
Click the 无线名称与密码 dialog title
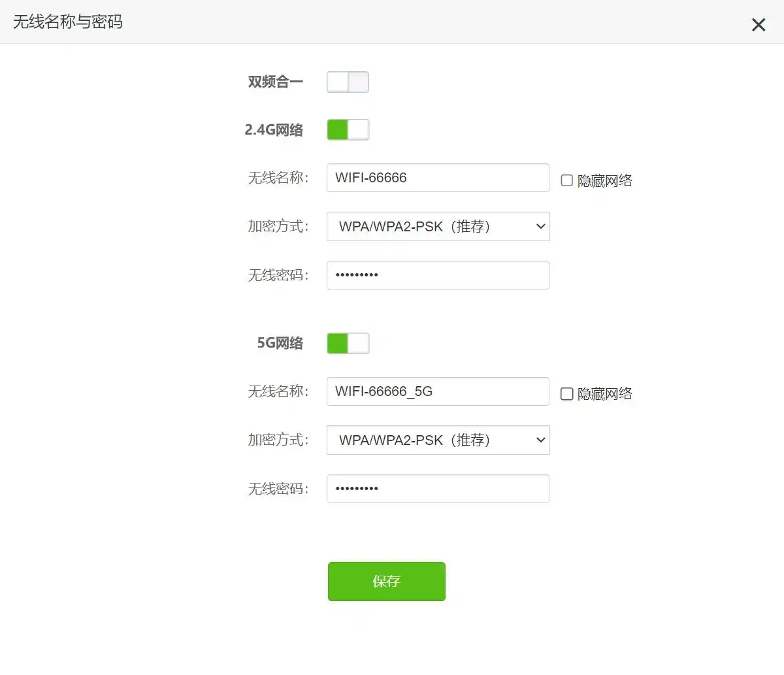[68, 22]
